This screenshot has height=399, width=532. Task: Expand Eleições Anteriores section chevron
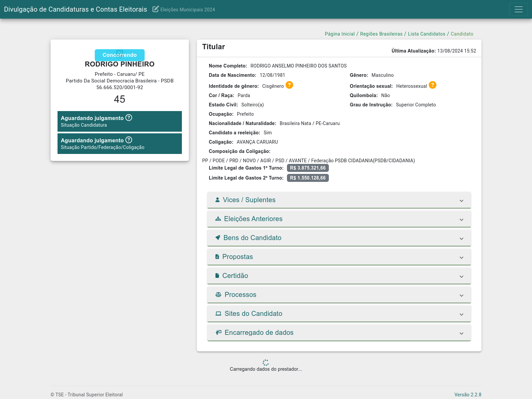[462, 219]
